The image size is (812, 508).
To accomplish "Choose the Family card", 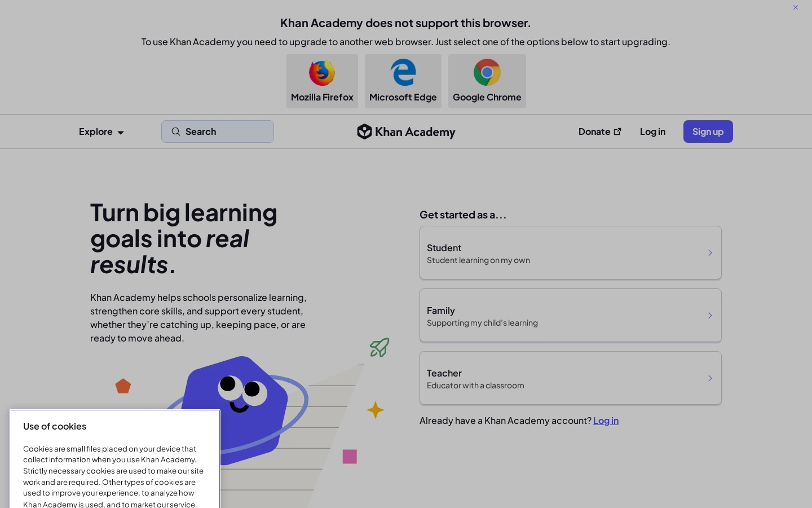I will coord(571,316).
